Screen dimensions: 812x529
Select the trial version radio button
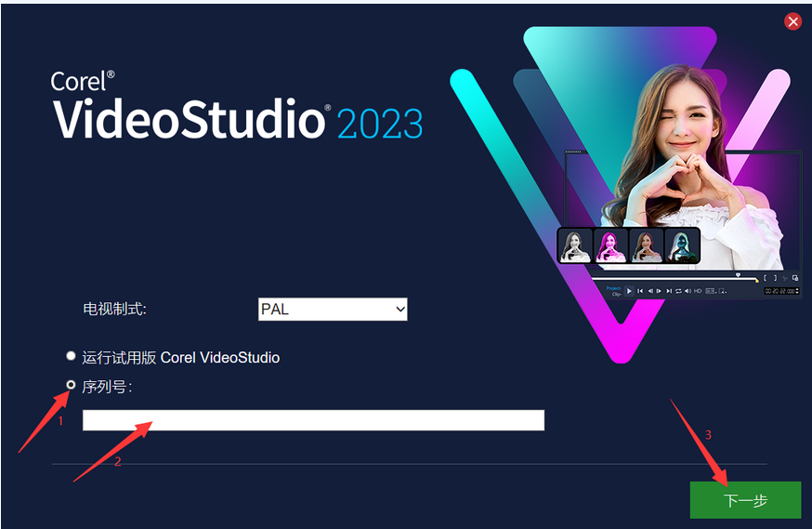[71, 356]
